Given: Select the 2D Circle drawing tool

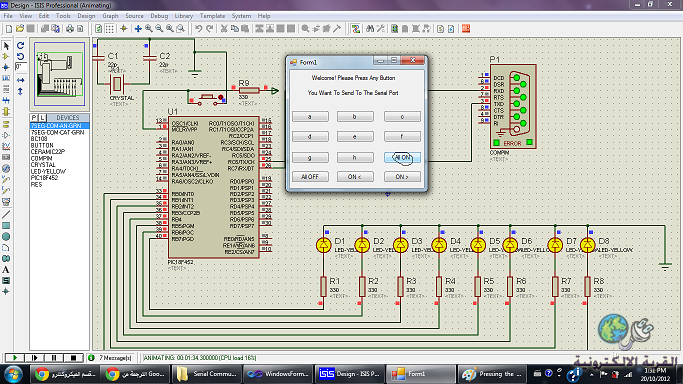Looking at the screenshot, I should click(x=6, y=236).
